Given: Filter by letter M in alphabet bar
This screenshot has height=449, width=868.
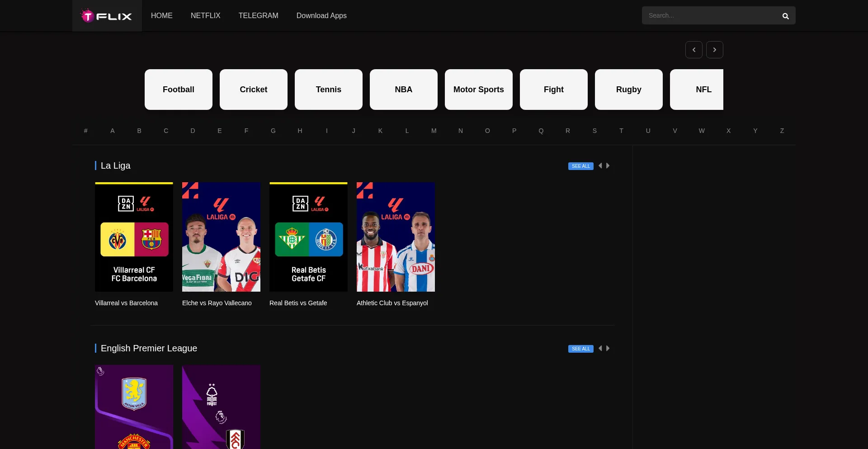Looking at the screenshot, I should coord(434,131).
